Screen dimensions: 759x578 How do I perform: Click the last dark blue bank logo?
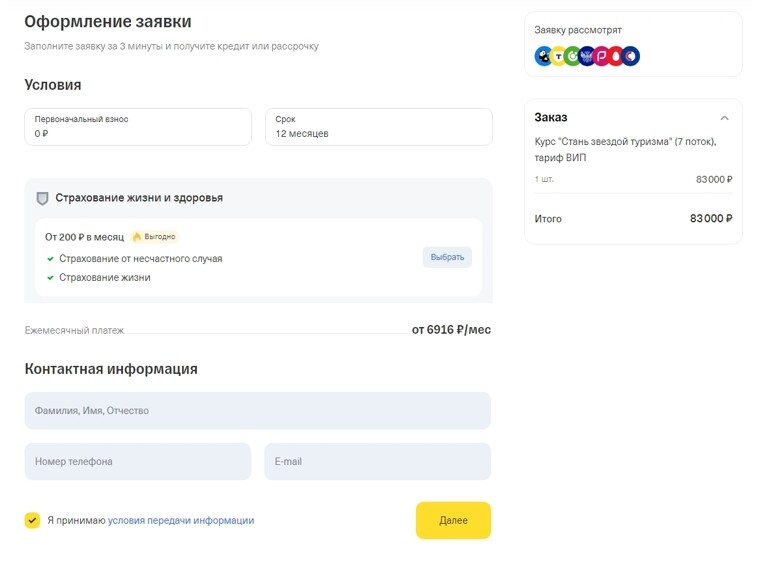point(631,57)
